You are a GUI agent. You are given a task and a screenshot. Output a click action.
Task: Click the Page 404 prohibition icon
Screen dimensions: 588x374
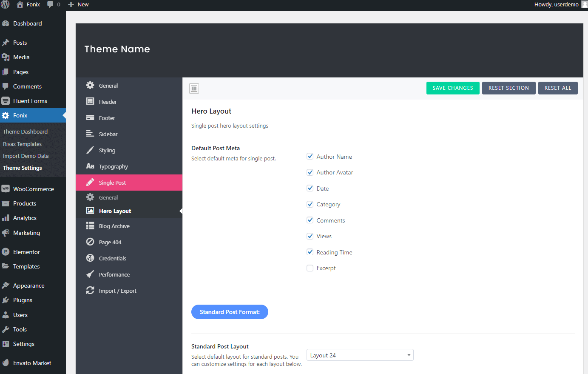(90, 242)
